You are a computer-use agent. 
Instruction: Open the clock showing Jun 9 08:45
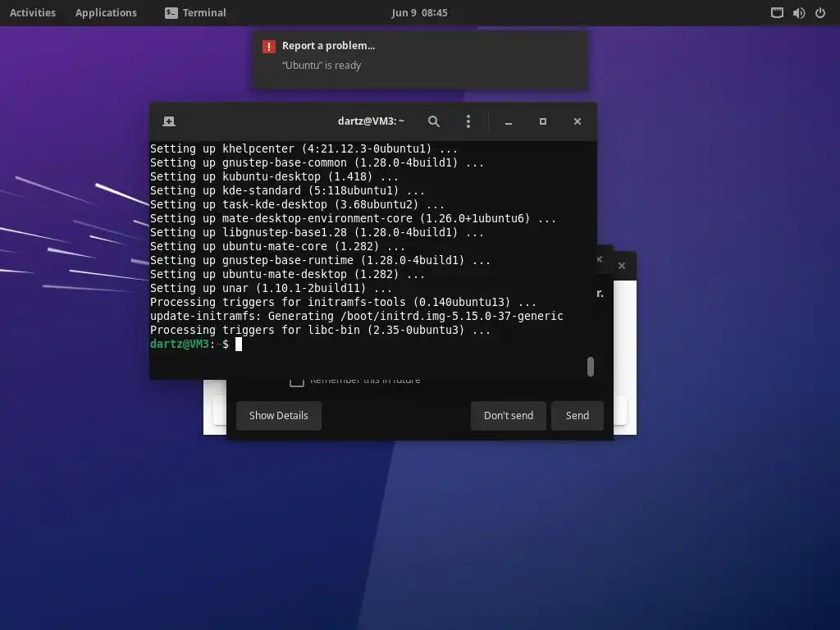point(419,12)
